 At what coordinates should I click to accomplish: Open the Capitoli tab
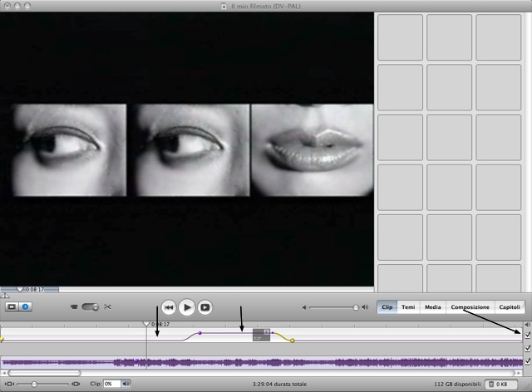510,307
